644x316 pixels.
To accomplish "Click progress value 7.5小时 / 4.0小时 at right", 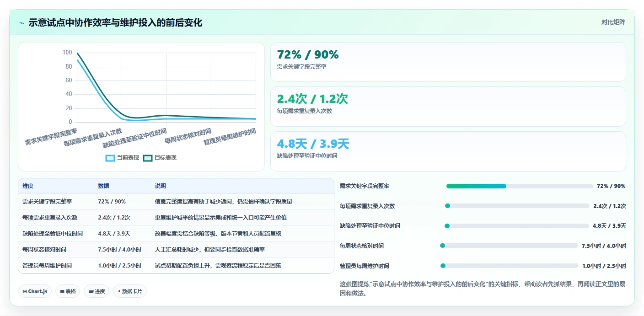I will (604, 246).
